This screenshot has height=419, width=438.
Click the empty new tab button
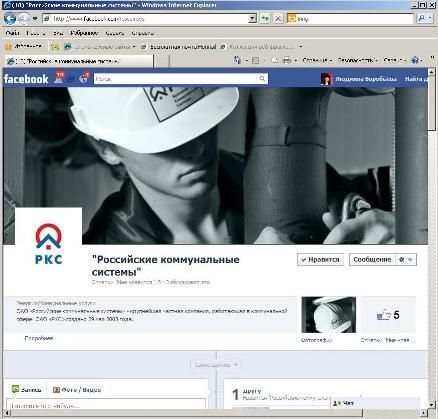coord(162,61)
